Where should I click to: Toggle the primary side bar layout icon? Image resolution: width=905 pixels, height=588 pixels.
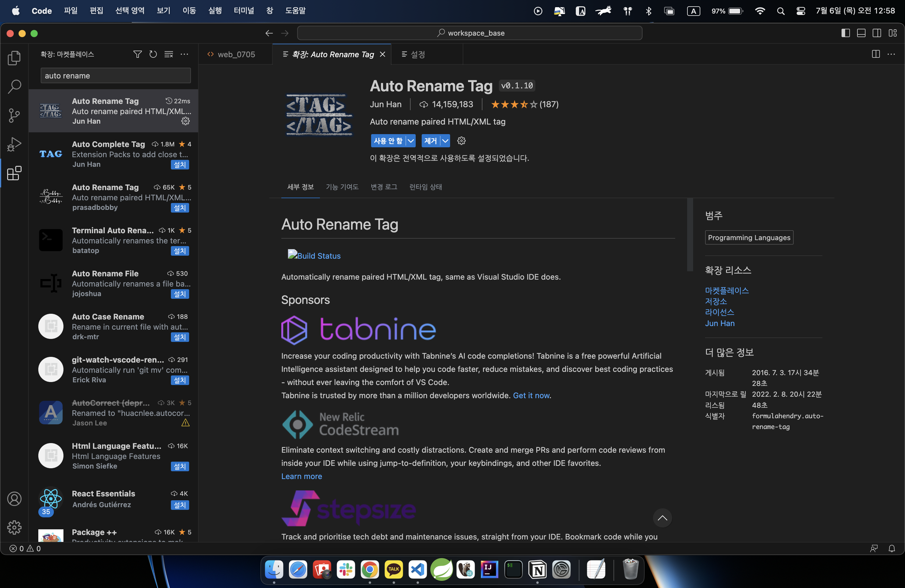click(845, 33)
